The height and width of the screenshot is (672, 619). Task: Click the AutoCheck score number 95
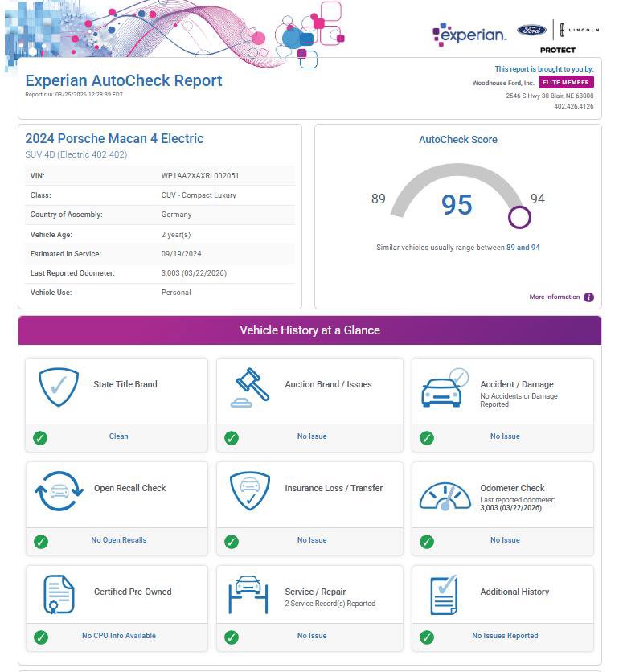tap(457, 205)
